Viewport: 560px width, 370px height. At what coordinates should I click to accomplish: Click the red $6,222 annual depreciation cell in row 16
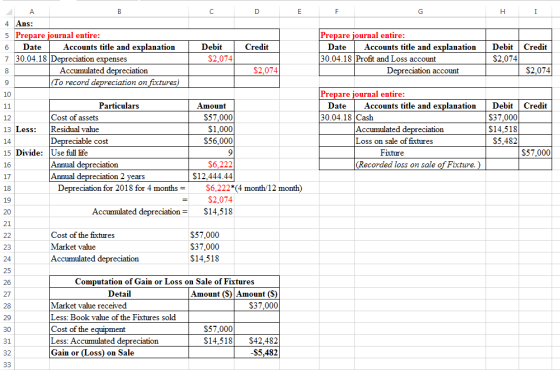coord(211,165)
